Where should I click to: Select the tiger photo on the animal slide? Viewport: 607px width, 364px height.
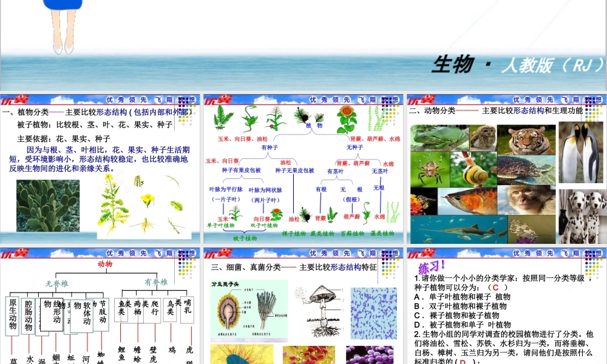pos(525,140)
